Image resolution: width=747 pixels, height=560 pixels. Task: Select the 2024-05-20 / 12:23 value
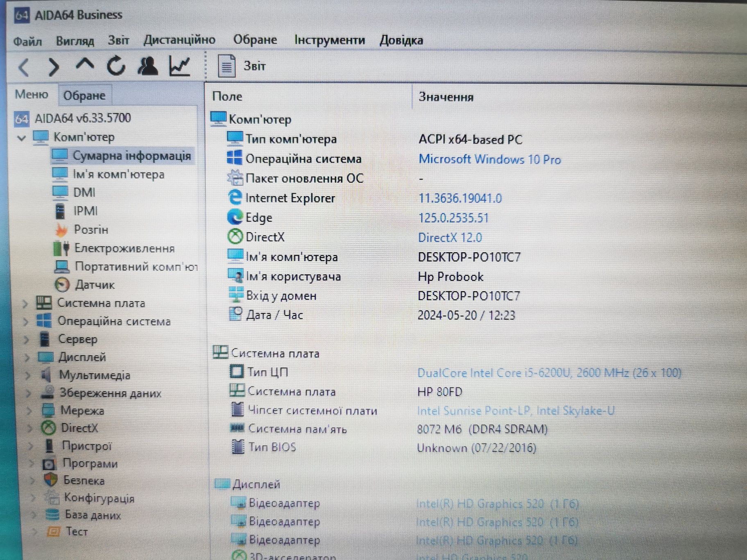coord(466,315)
